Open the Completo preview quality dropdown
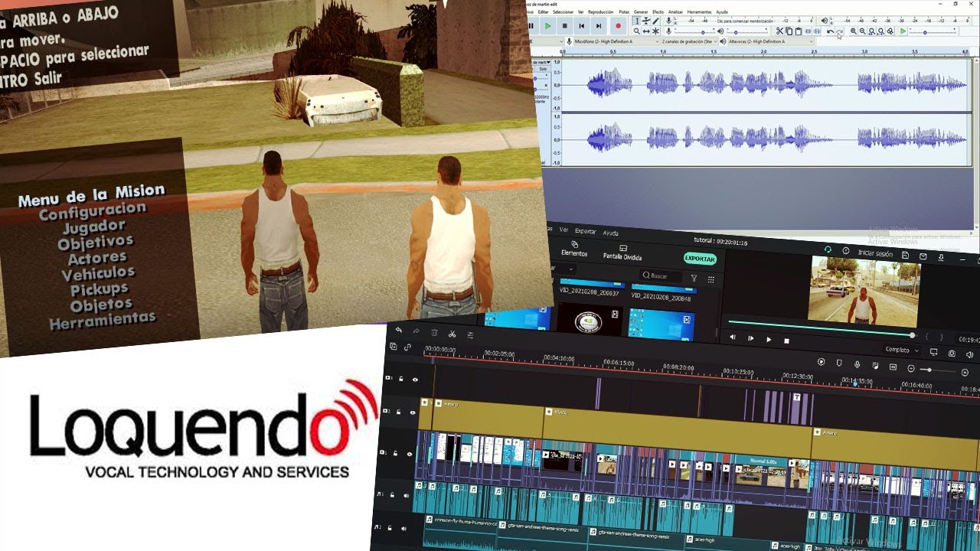Image resolution: width=980 pixels, height=551 pixels. point(901,350)
